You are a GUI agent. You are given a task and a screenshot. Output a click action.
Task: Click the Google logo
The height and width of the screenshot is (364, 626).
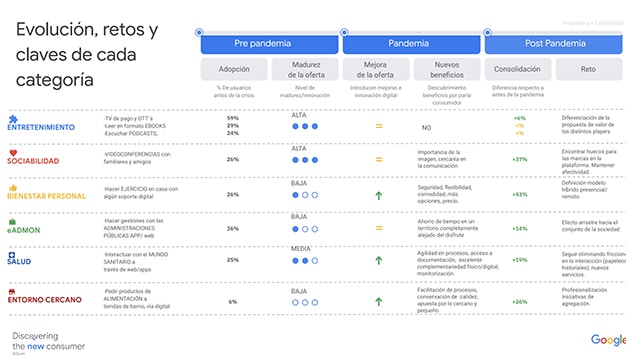click(x=608, y=340)
